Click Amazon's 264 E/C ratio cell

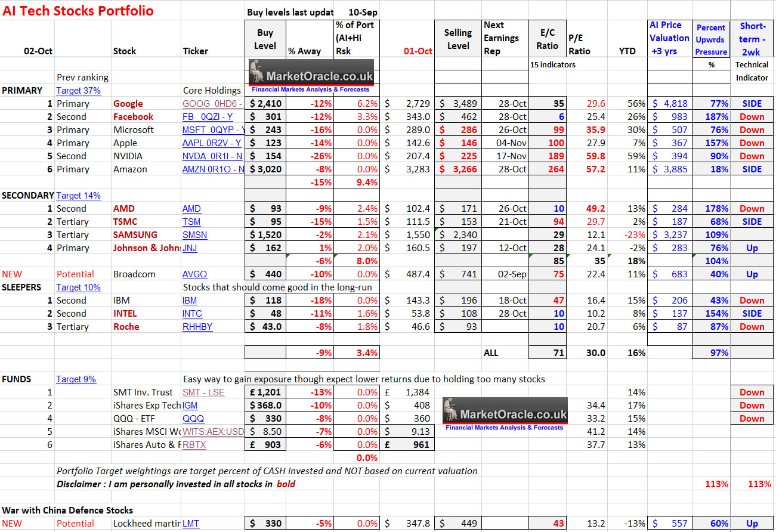(x=547, y=169)
